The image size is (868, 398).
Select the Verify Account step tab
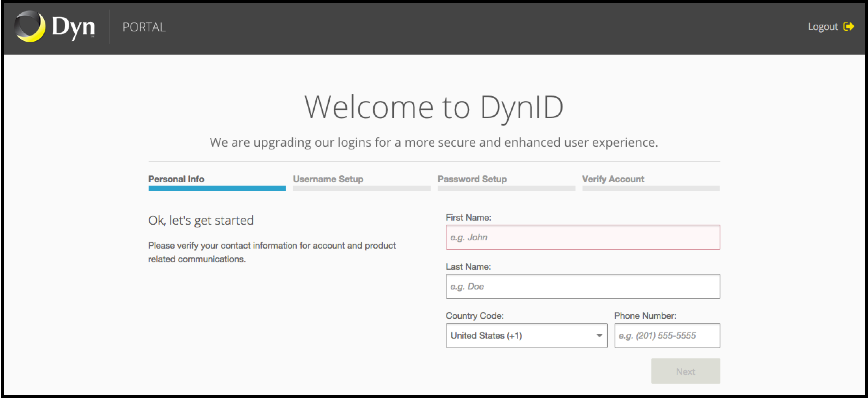[651, 182]
